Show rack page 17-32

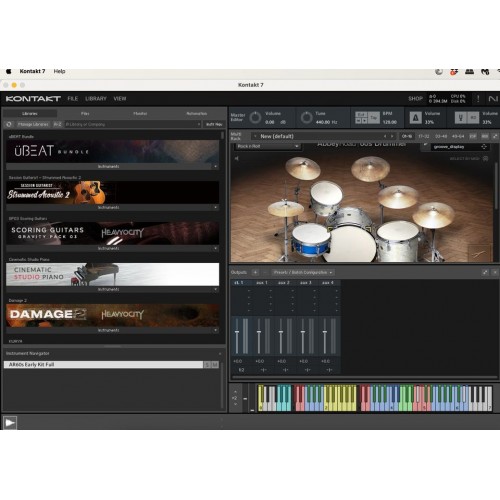click(x=423, y=136)
